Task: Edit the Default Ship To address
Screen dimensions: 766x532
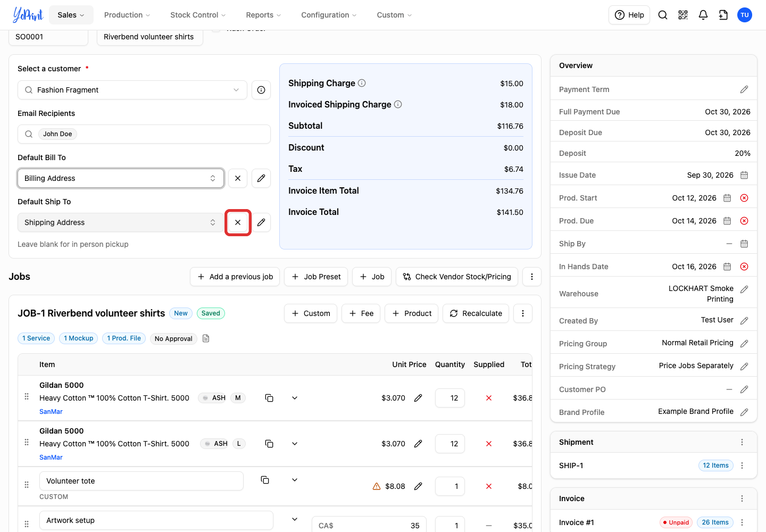Action: point(261,222)
